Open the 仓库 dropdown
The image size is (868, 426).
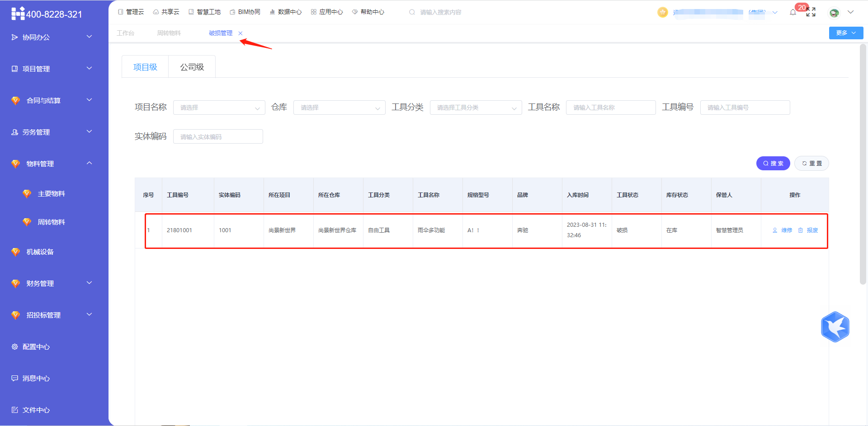coord(340,108)
